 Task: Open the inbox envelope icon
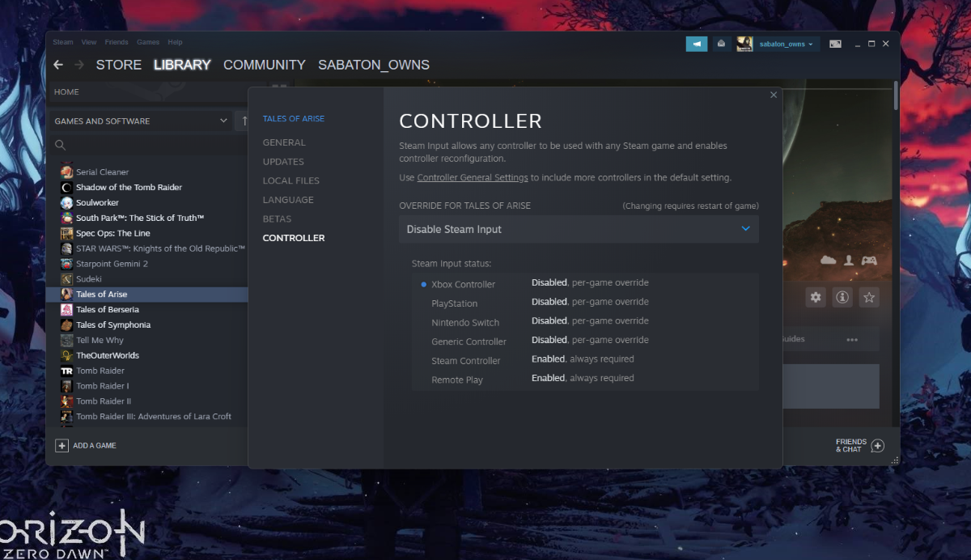pyautogui.click(x=721, y=44)
